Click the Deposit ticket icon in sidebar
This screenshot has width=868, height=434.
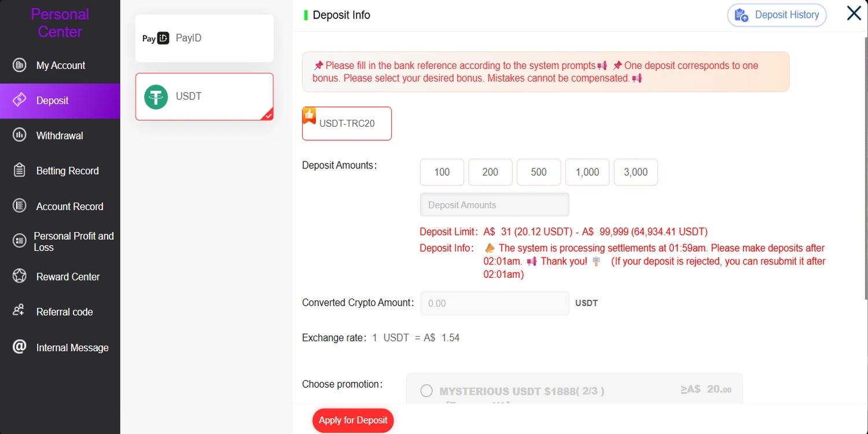[x=20, y=100]
